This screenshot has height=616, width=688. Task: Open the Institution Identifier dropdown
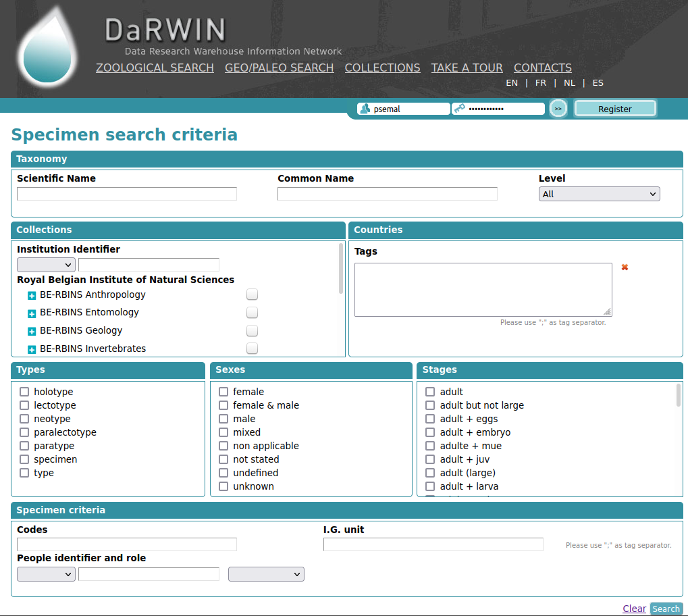pyautogui.click(x=45, y=265)
